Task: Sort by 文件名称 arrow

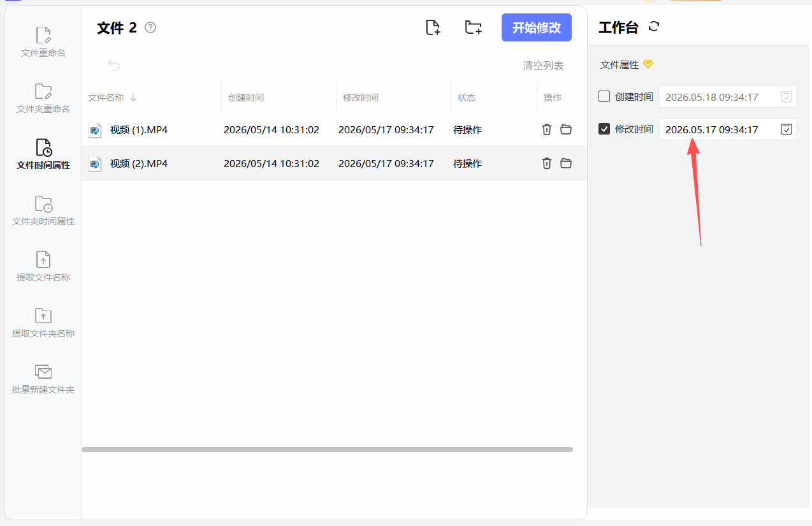Action: tap(133, 98)
